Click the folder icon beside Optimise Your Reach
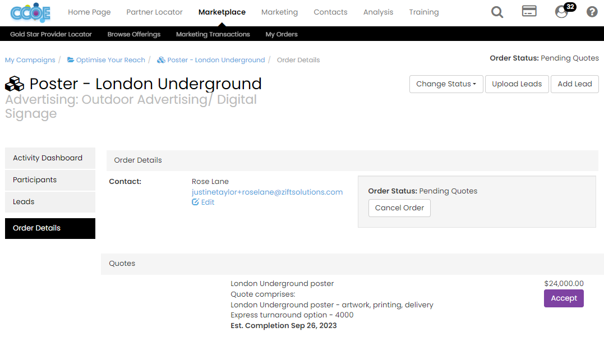 pyautogui.click(x=71, y=60)
